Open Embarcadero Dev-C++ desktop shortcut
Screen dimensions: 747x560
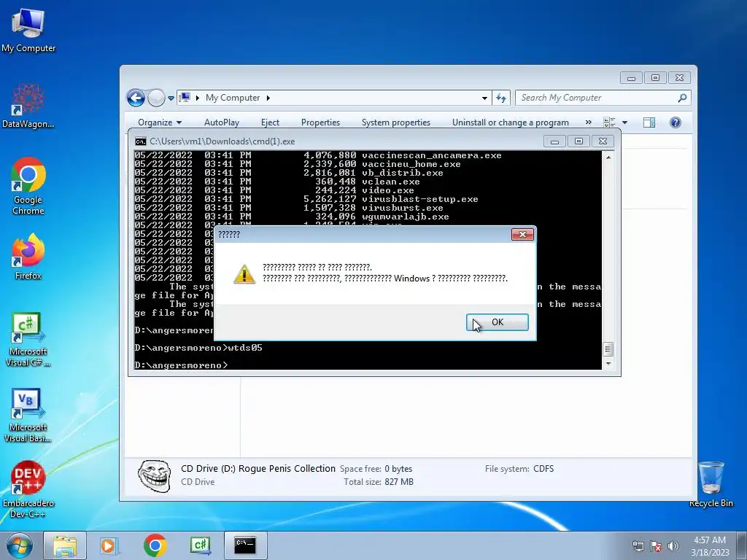coord(28,489)
